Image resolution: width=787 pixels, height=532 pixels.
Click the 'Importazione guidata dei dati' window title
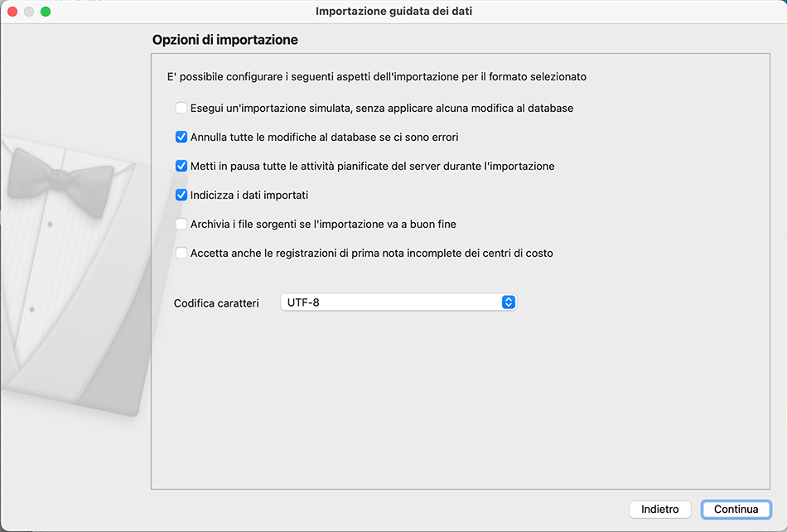pyautogui.click(x=393, y=12)
